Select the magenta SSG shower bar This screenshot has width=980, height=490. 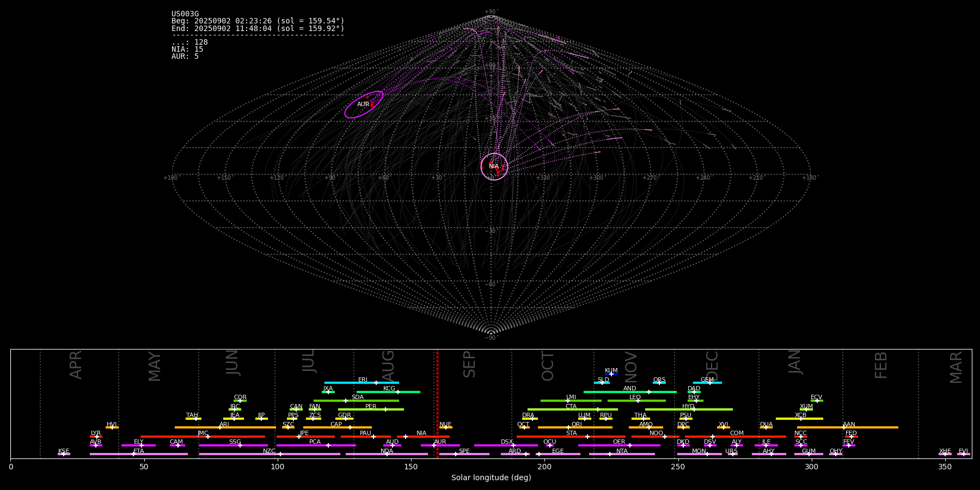(x=233, y=445)
